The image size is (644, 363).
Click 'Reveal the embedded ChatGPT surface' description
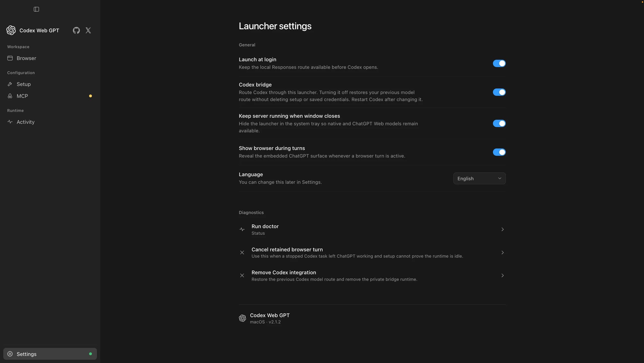[322, 156]
